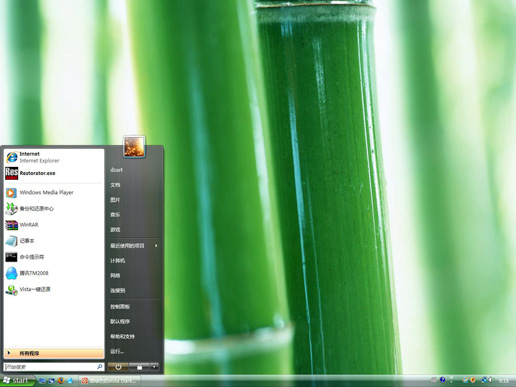The height and width of the screenshot is (387, 516).
Task: Click the lock button in Start menu
Action: coord(139,367)
